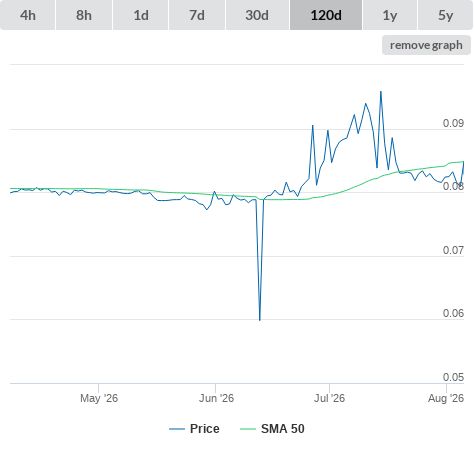Select the 8h time range tab

coord(84,15)
